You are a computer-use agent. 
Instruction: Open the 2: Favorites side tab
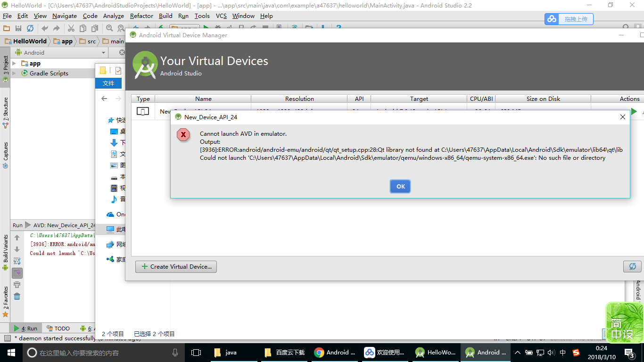(5, 302)
